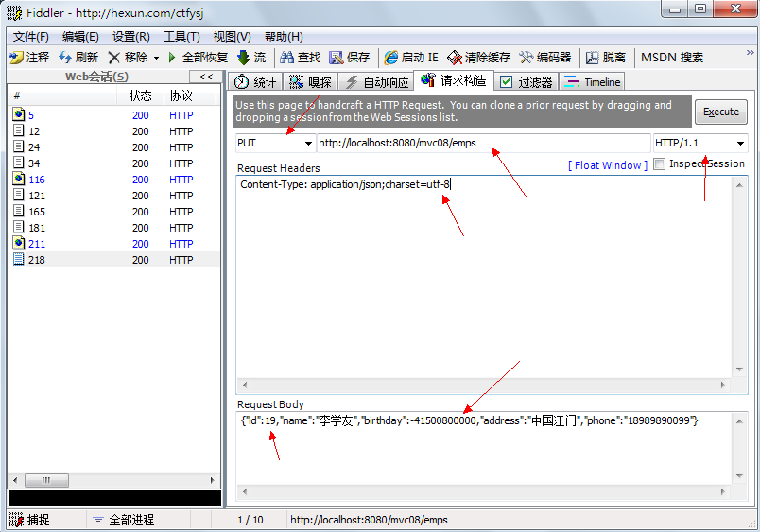Viewport: 760px width, 532px height.
Task: Select session 34 in the list
Action: tap(113, 163)
